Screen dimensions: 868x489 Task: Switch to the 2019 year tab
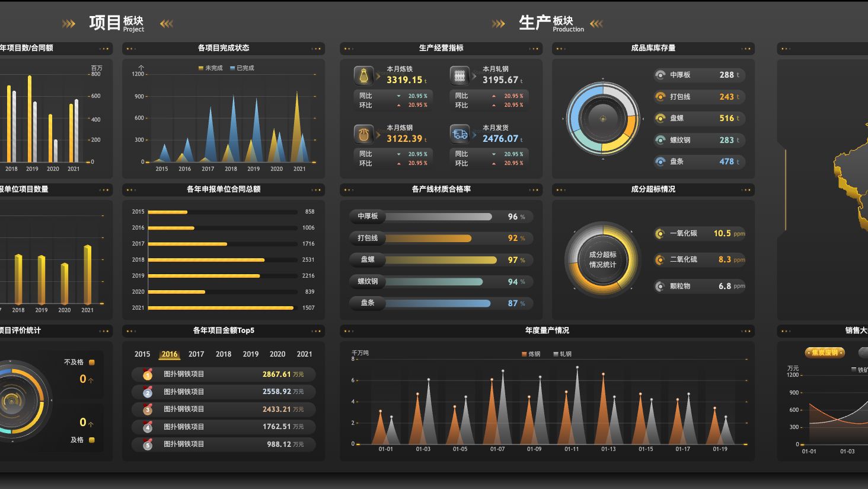click(251, 354)
